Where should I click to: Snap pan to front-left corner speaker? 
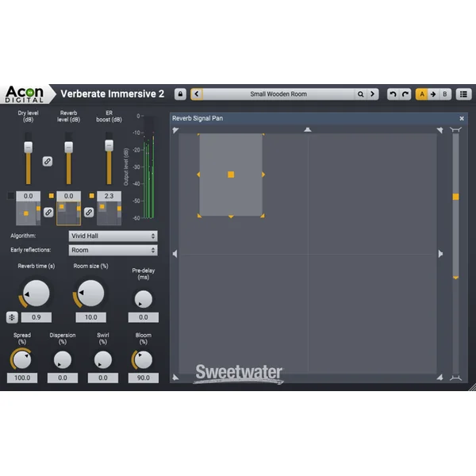pyautogui.click(x=175, y=131)
